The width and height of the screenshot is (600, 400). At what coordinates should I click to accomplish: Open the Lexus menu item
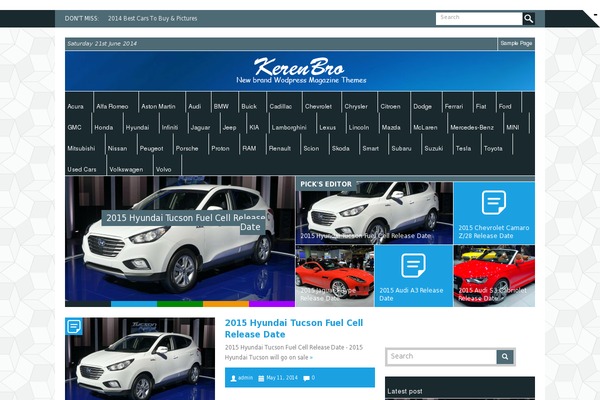point(328,127)
